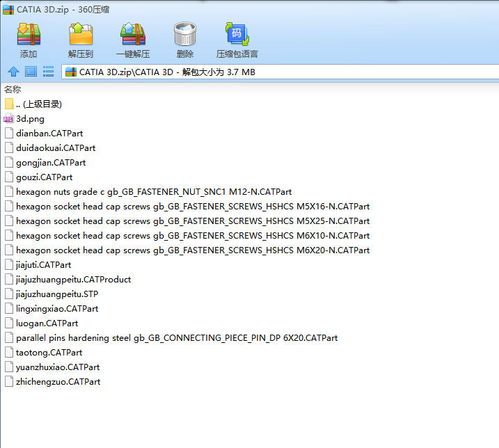Click file icon beside jiajuzhuangpeitu.STP
Screen dimensions: 499x448
pyautogui.click(x=9, y=294)
